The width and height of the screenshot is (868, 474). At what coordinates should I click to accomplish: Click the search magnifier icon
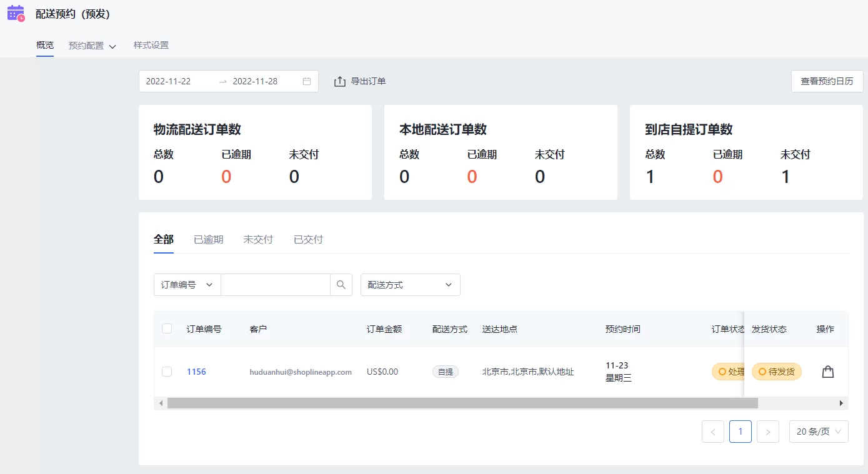coord(341,284)
